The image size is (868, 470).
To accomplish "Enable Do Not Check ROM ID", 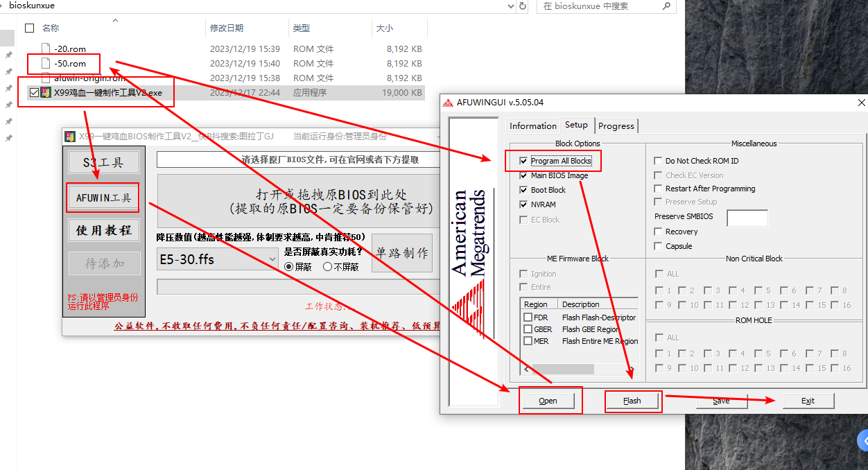I will pos(658,161).
